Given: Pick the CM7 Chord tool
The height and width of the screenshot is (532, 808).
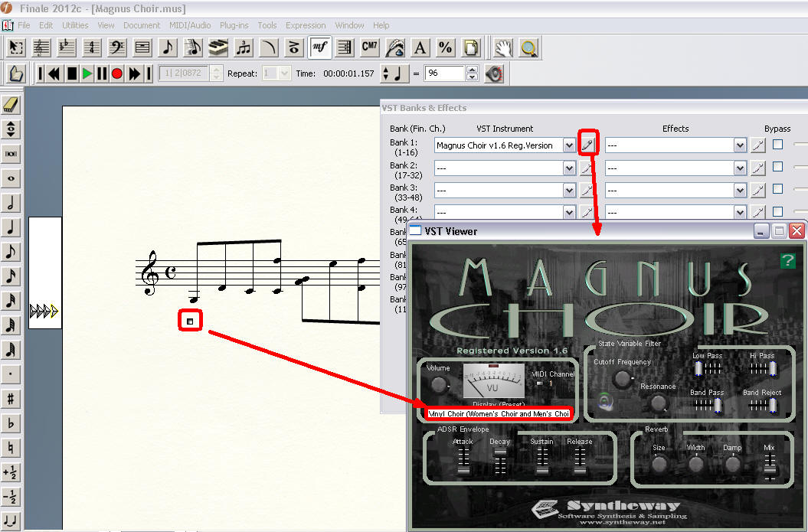Looking at the screenshot, I should [370, 48].
